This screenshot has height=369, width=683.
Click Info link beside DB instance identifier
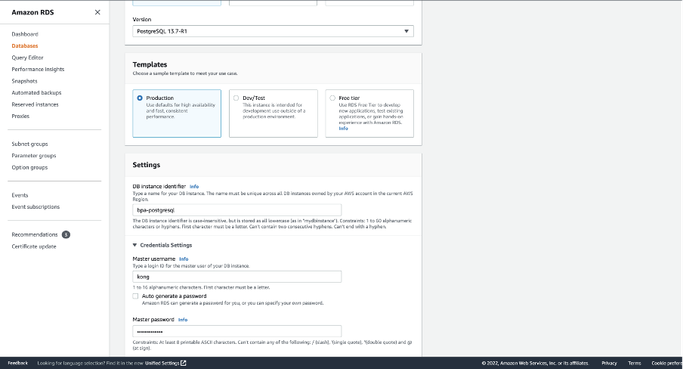pyautogui.click(x=194, y=186)
